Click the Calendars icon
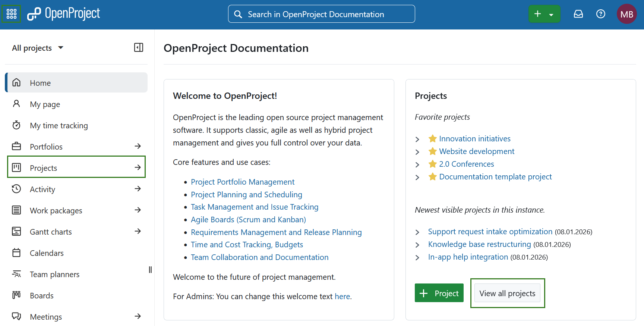Viewport: 644px width, 326px height. click(x=16, y=253)
